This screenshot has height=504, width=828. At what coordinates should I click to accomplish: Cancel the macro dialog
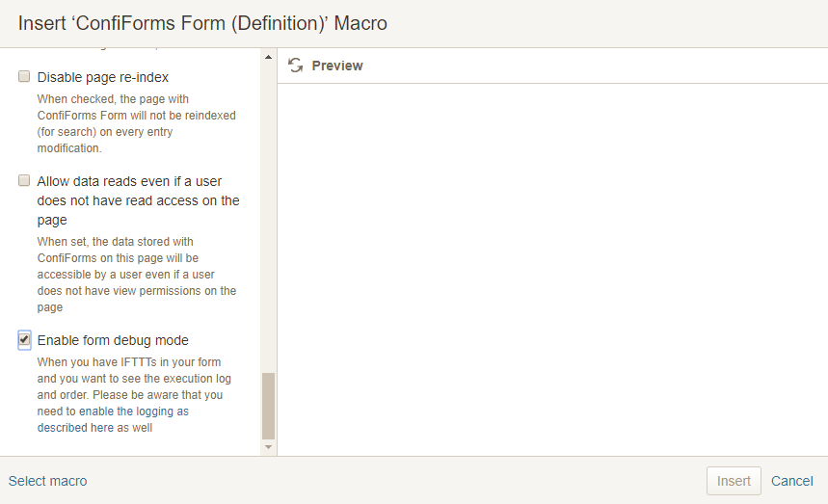(x=791, y=481)
